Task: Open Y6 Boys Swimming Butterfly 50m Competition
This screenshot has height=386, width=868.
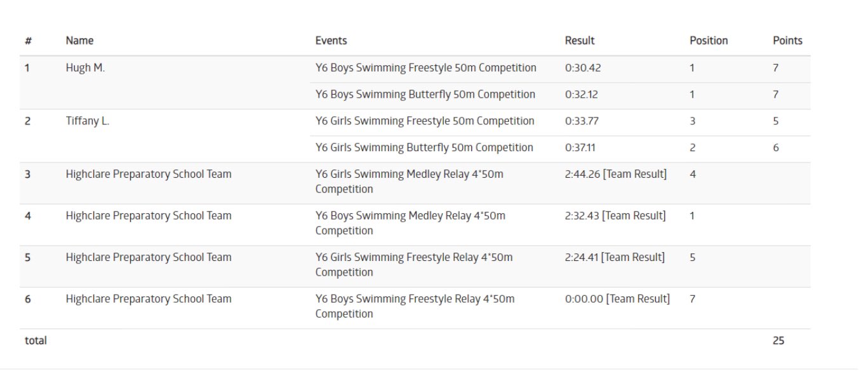Action: tap(425, 95)
